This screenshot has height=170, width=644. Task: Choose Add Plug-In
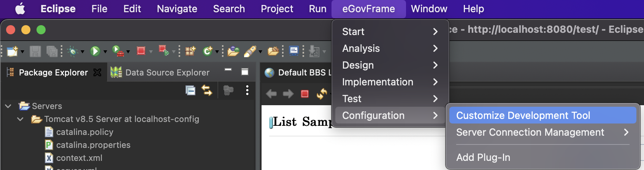542,157
